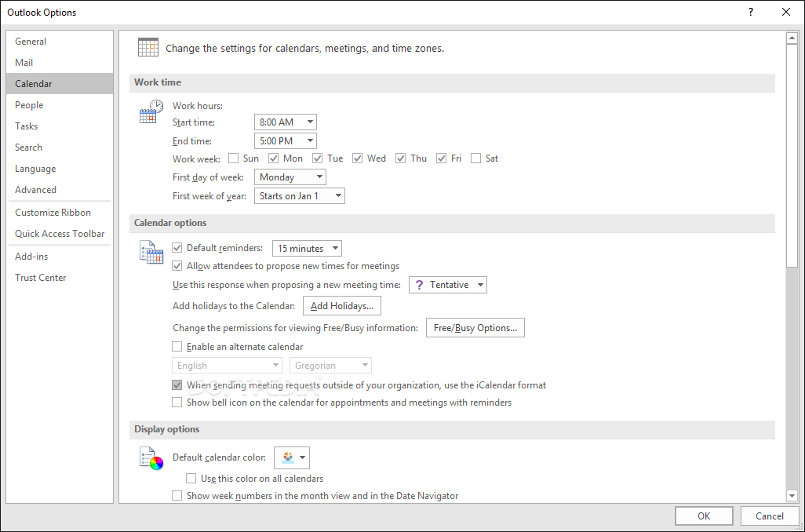Click the Display options color wheel icon
Image resolution: width=805 pixels, height=532 pixels.
[151, 458]
